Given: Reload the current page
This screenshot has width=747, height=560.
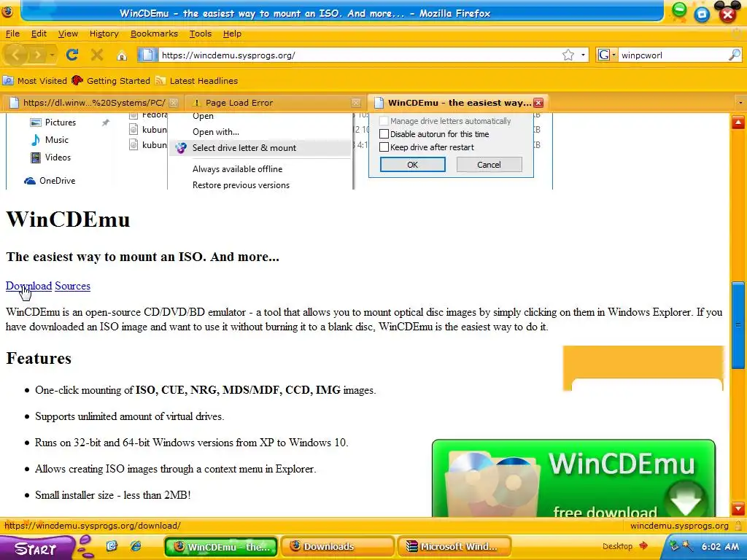Looking at the screenshot, I should point(72,55).
